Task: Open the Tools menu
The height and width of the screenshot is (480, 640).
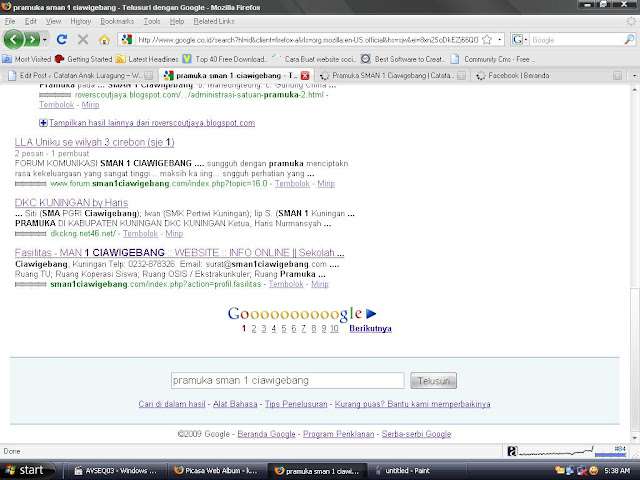Action: coord(152,21)
